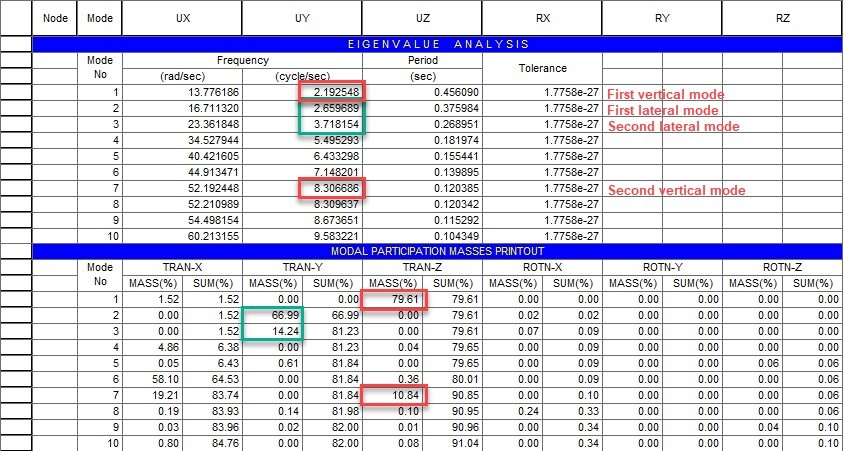Screen dimensions: 844x451
Task: Select the 2.192548 cycle/sec cell
Action: pos(303,93)
